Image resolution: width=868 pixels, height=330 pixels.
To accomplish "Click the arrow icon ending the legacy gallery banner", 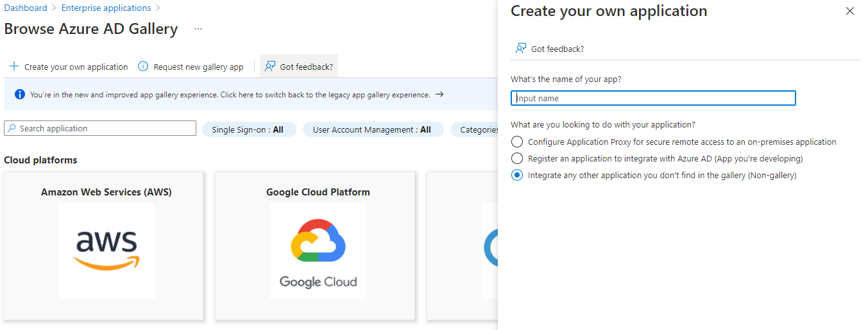I will click(x=439, y=94).
